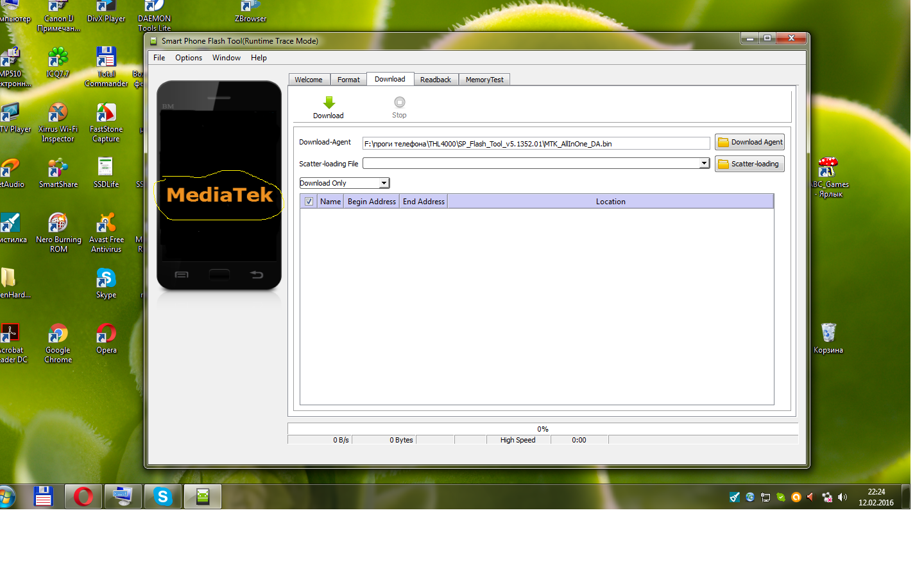
Task: Click the green Download arrow icon
Action: 329,103
